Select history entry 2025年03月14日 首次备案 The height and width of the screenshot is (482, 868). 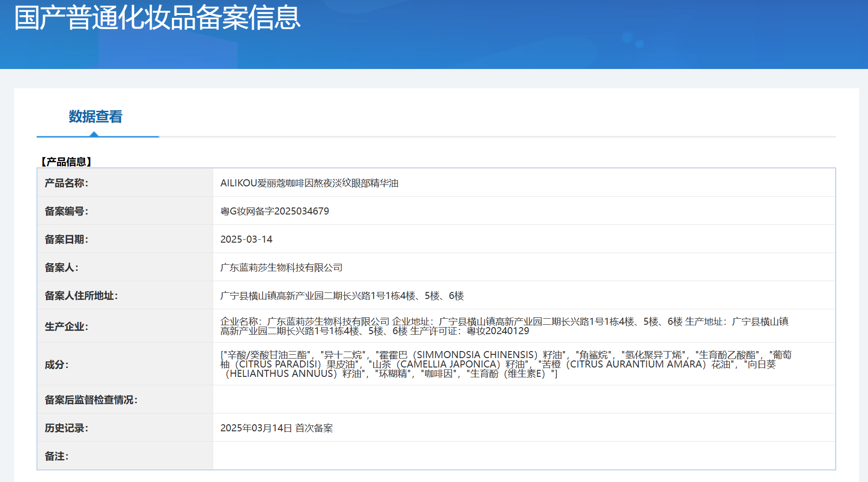pyautogui.click(x=277, y=428)
